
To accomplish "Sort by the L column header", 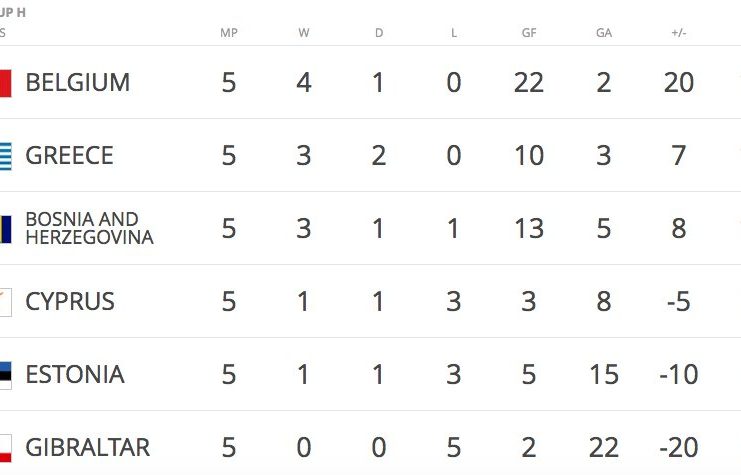I will (x=454, y=33).
